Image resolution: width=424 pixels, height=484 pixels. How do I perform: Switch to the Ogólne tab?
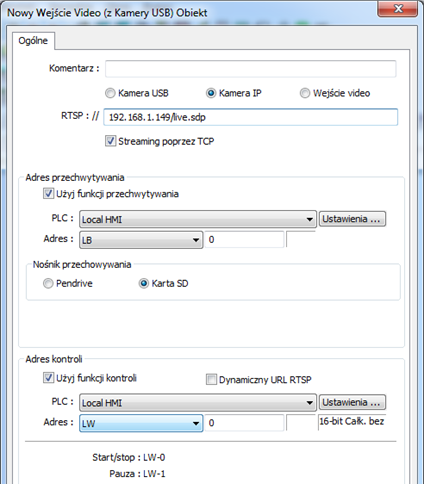(33, 41)
